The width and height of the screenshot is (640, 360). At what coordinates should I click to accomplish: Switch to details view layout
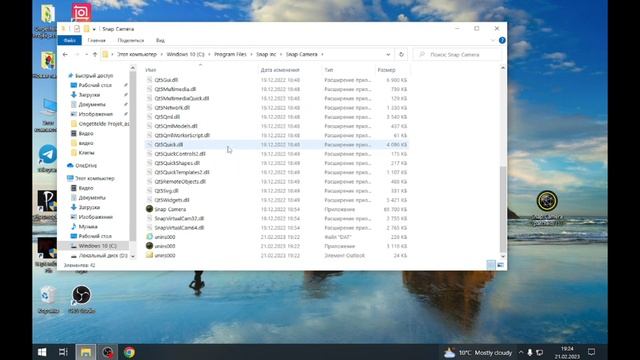tap(491, 265)
